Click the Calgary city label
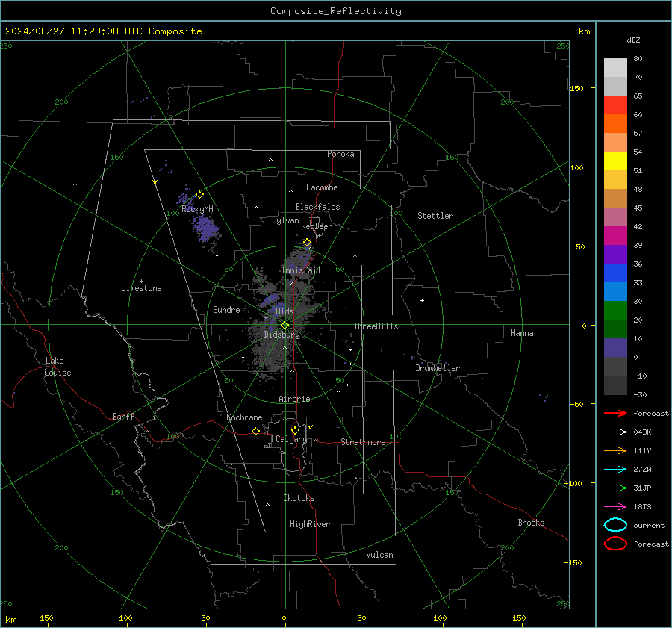The image size is (672, 628). (x=291, y=439)
